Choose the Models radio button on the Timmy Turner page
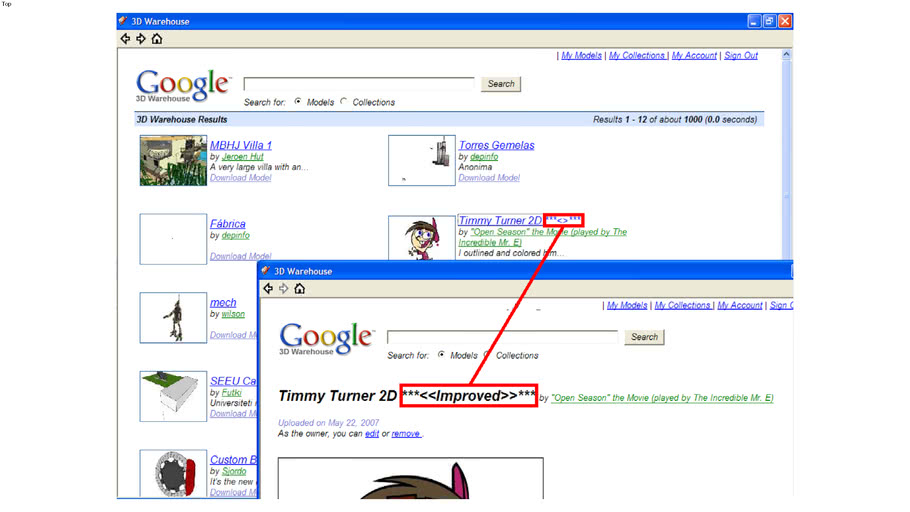This screenshot has width=910, height=512. pos(441,355)
